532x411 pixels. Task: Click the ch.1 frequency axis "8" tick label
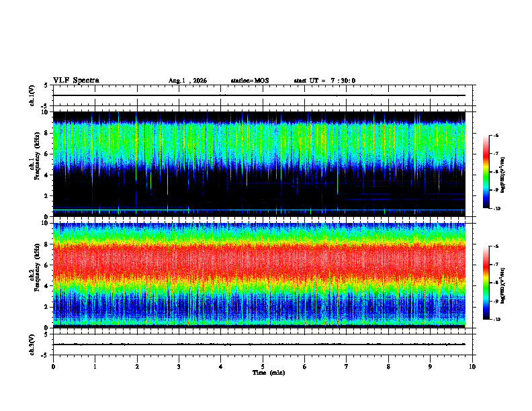coord(47,133)
